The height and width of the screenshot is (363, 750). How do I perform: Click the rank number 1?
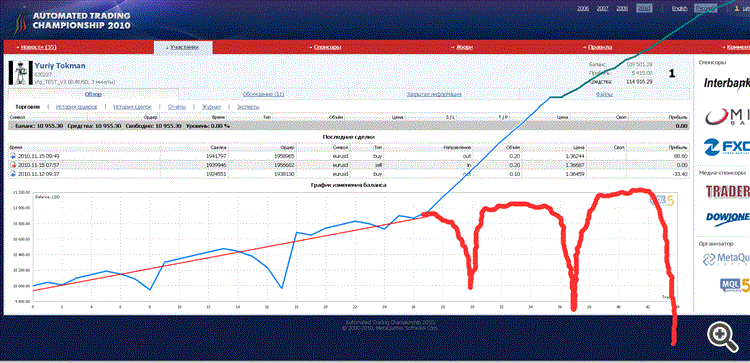pos(672,73)
